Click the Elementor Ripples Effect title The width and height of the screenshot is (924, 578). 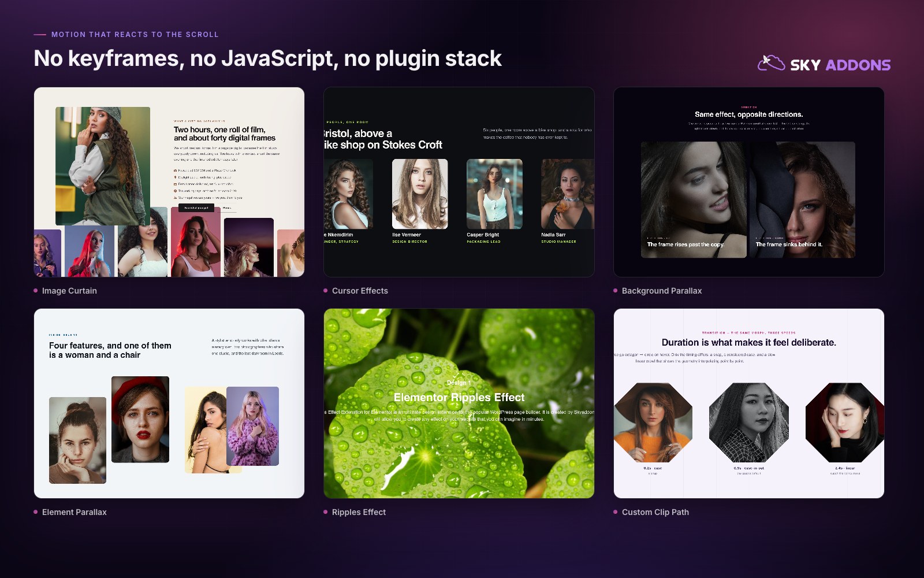click(x=459, y=398)
